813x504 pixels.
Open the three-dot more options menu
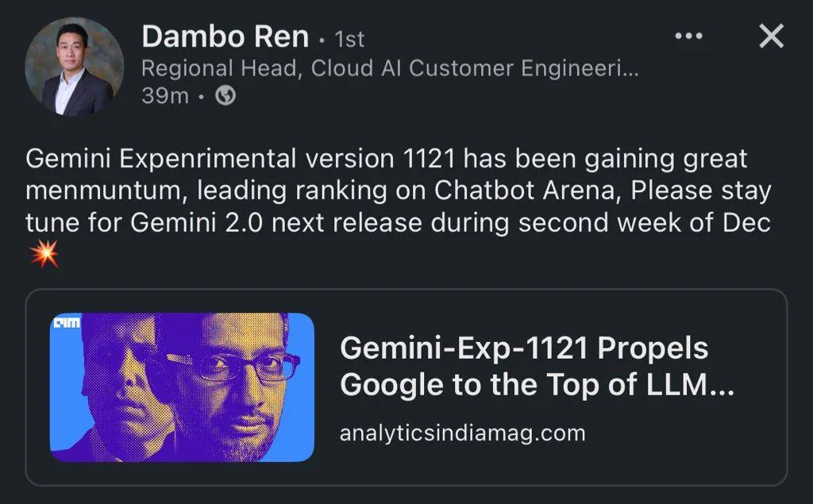click(x=688, y=36)
